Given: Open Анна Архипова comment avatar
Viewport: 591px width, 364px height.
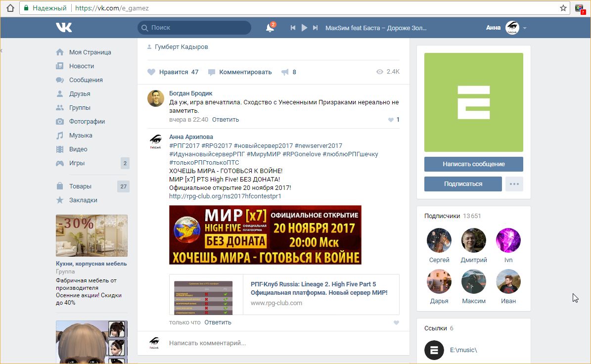Looking at the screenshot, I should pos(156,141).
